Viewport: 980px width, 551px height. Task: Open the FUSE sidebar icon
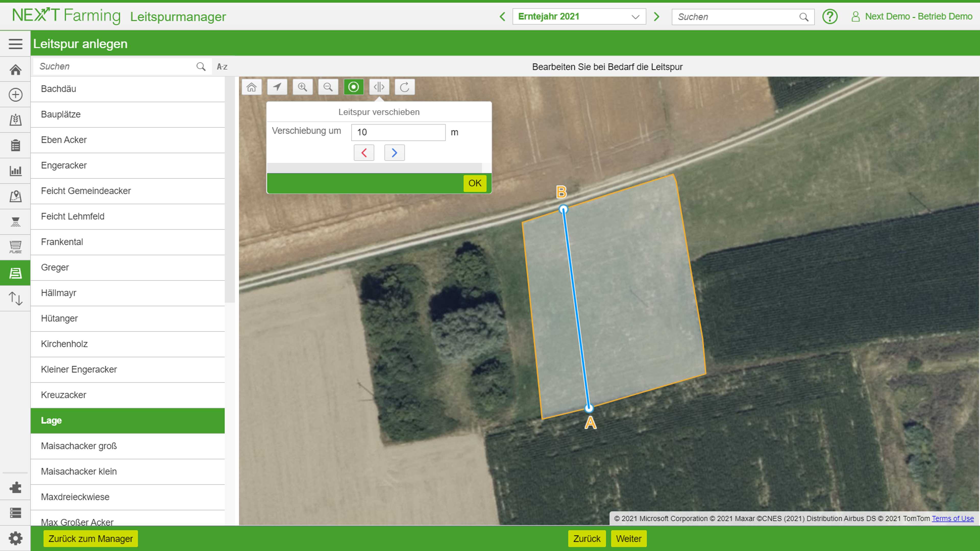pos(15,247)
